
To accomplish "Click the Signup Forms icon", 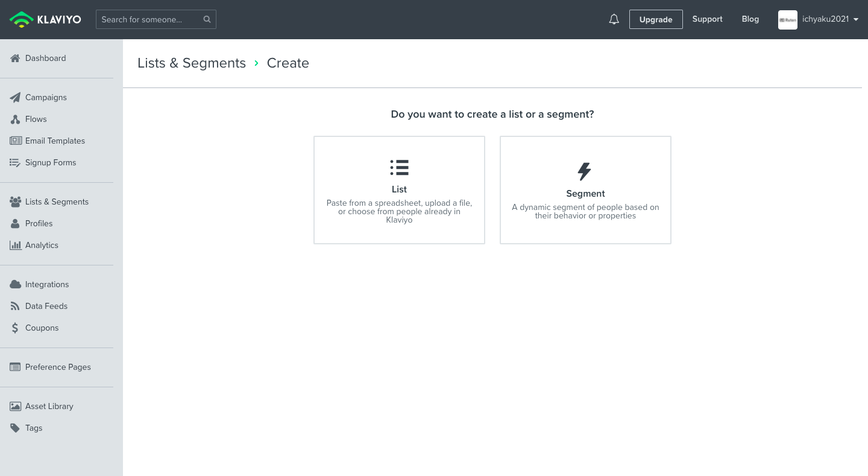I will coord(15,162).
